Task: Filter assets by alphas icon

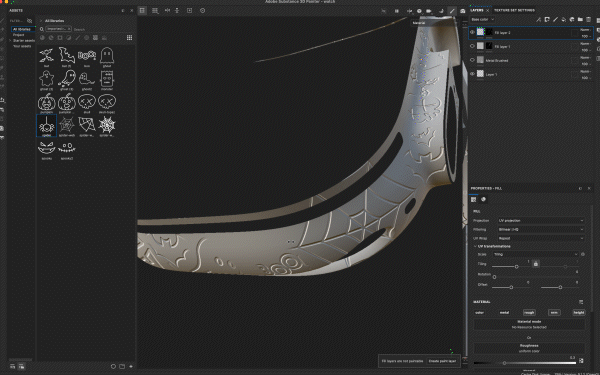Action: click(x=86, y=38)
